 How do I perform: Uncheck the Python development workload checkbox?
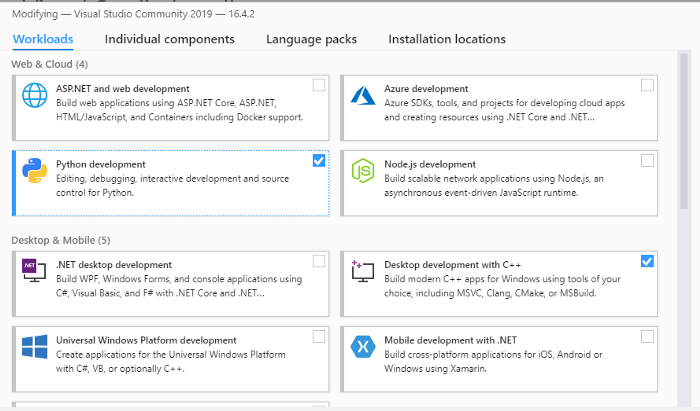[318, 160]
